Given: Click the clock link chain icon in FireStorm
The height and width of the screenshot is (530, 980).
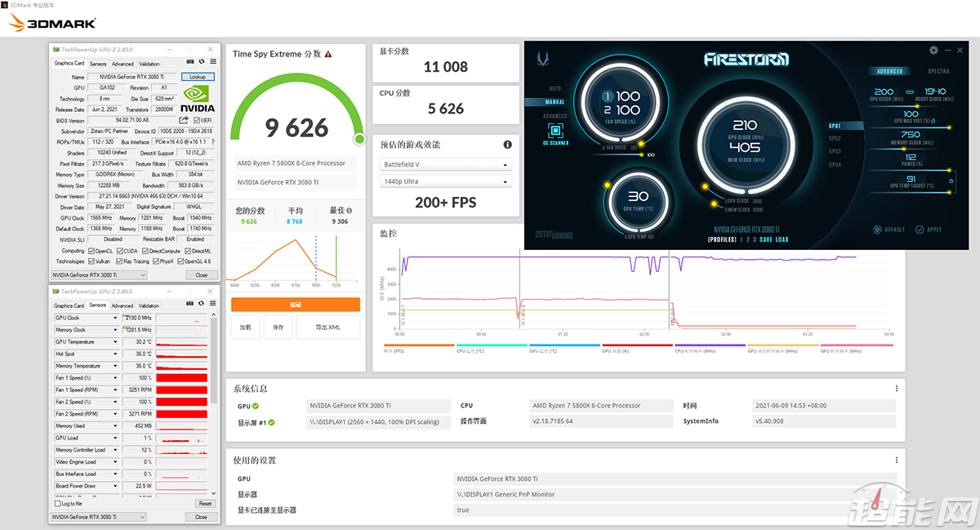Looking at the screenshot, I should click(x=910, y=92).
